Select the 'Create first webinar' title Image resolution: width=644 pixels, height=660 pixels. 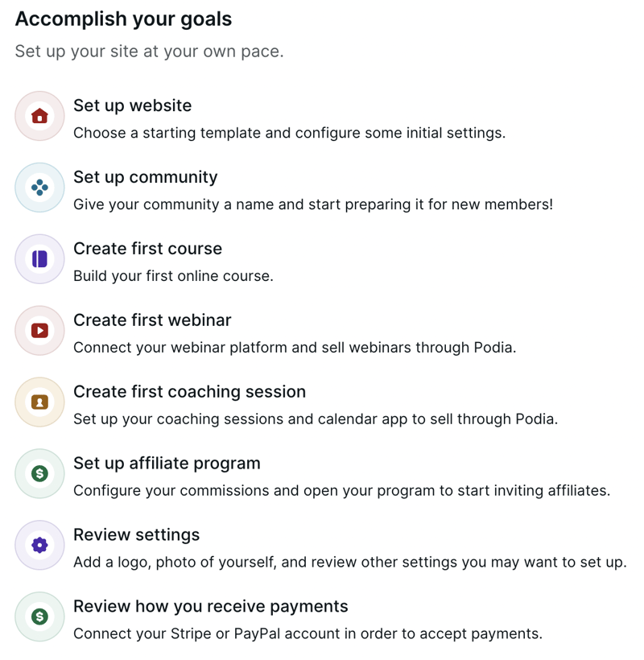(x=152, y=320)
